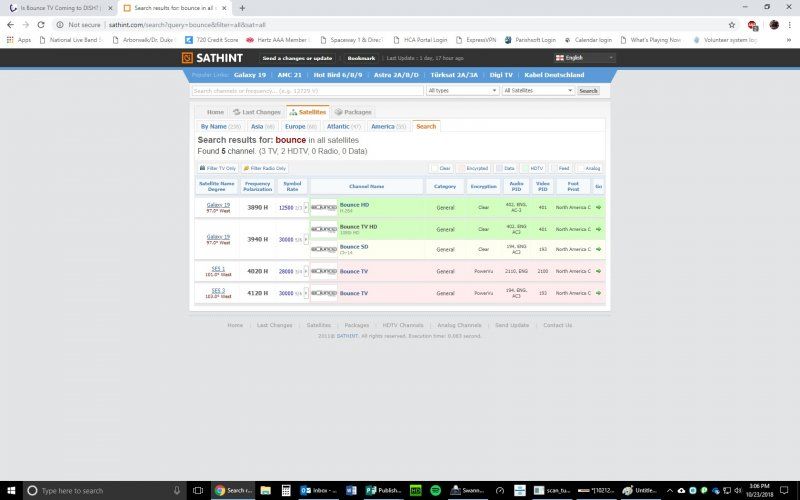
Task: Open the Chrome three-dot menu
Action: tap(789, 24)
